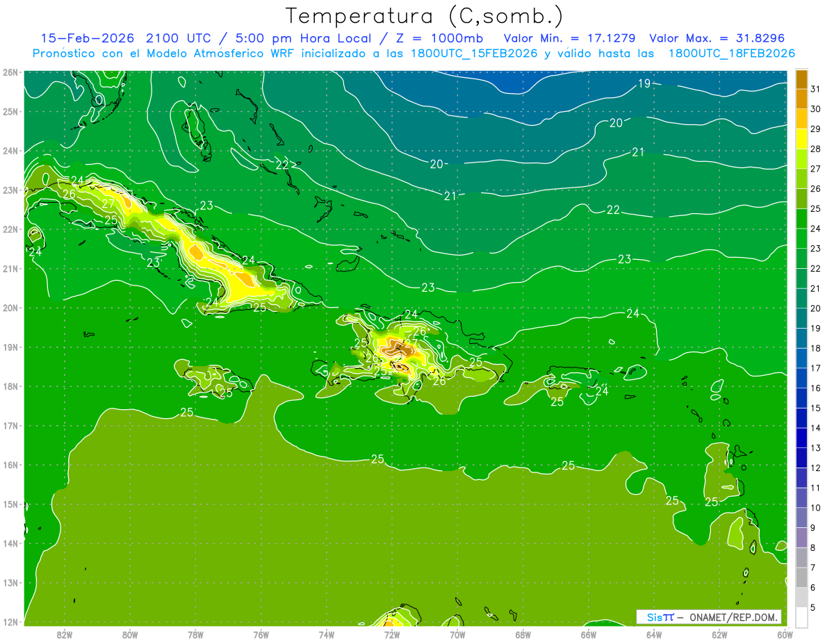Screen dimensions: 834x644
Task: Click the "68W" longitude axis label
Action: click(523, 634)
